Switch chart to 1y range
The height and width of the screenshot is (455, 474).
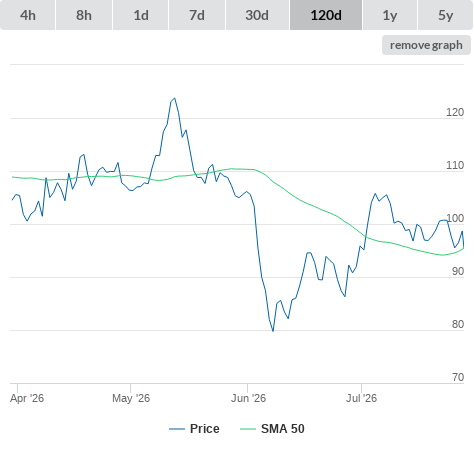click(390, 15)
